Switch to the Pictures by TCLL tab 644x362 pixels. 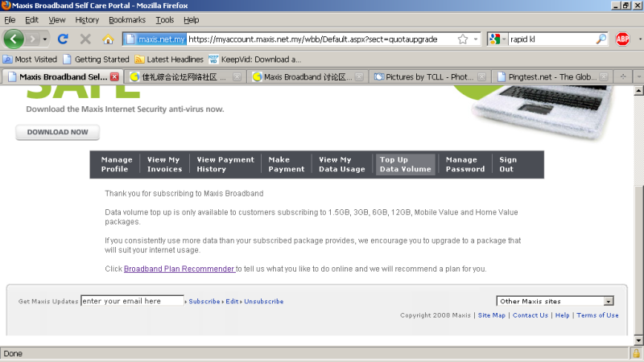pos(429,76)
